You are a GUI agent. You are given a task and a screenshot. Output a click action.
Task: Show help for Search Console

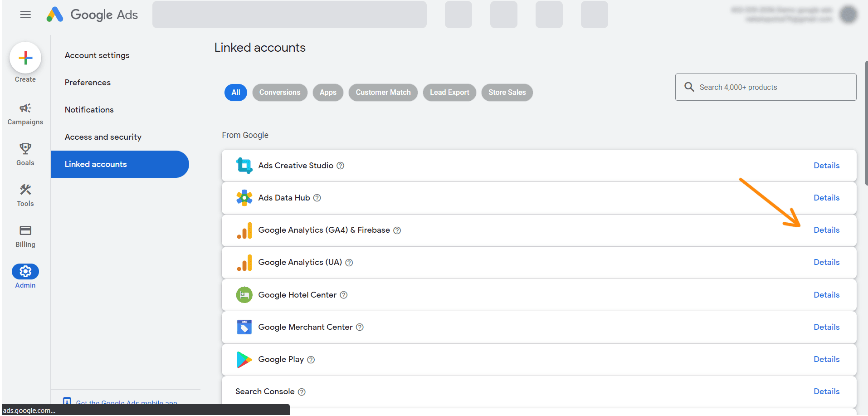click(302, 392)
